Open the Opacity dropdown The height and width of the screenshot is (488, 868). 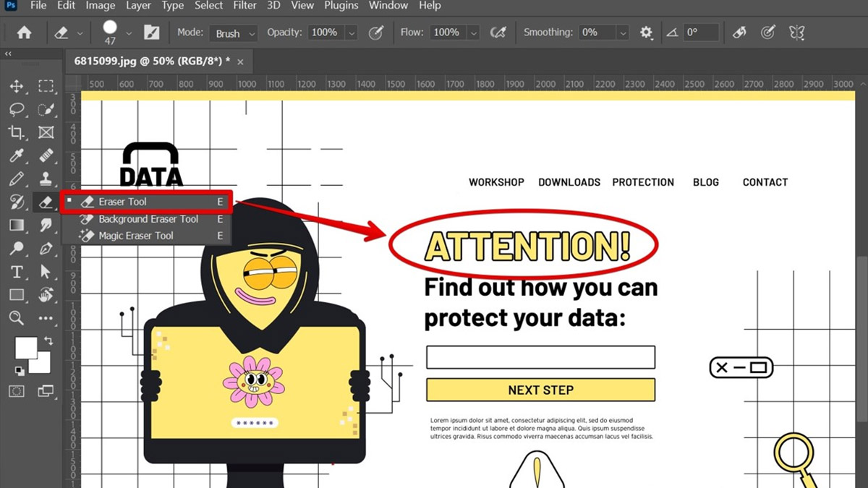pyautogui.click(x=352, y=32)
